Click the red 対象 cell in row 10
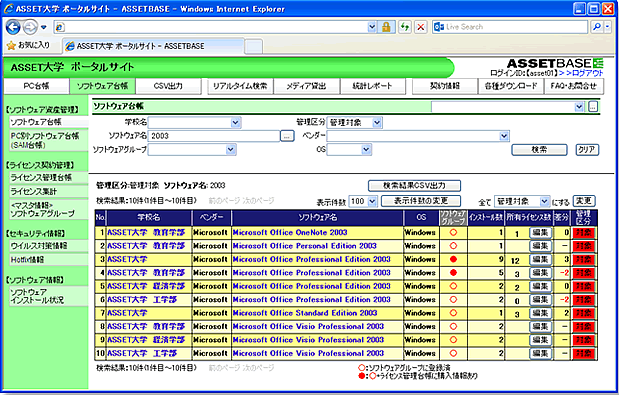 (x=583, y=354)
